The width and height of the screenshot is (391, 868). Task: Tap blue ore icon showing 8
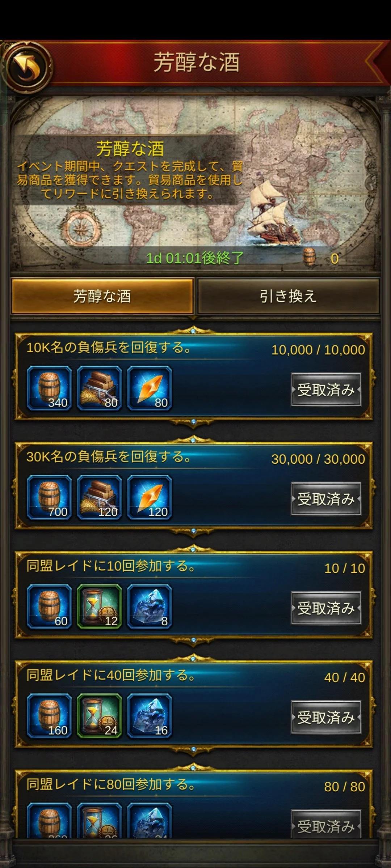pyautogui.click(x=149, y=607)
